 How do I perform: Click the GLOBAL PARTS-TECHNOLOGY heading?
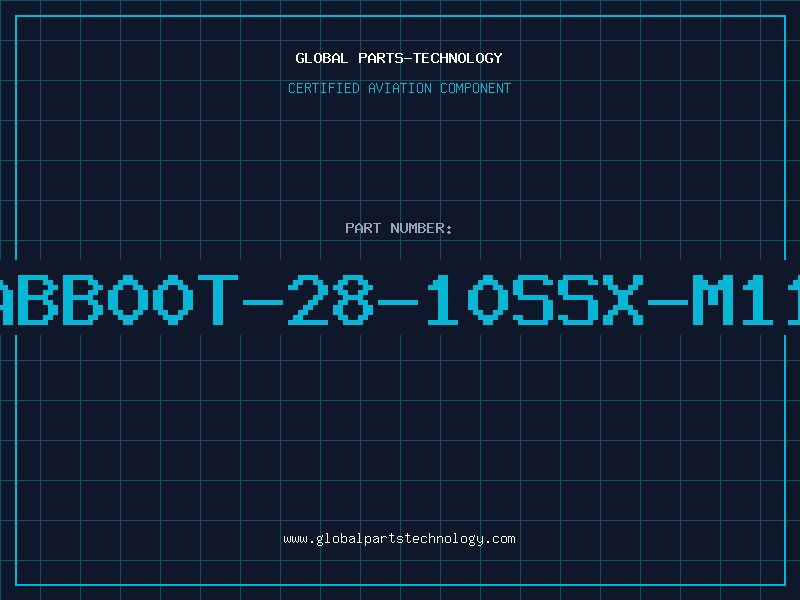[399, 58]
